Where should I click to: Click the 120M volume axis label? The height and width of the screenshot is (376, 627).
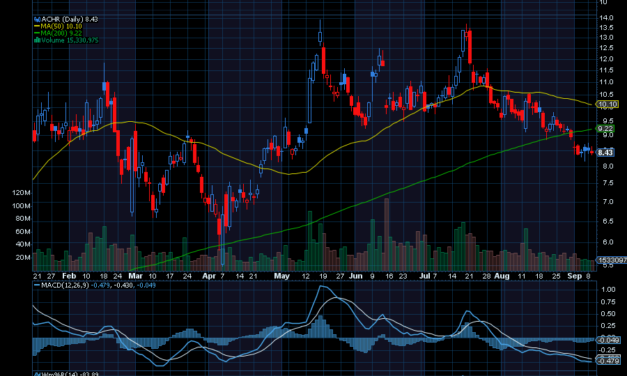click(x=21, y=193)
